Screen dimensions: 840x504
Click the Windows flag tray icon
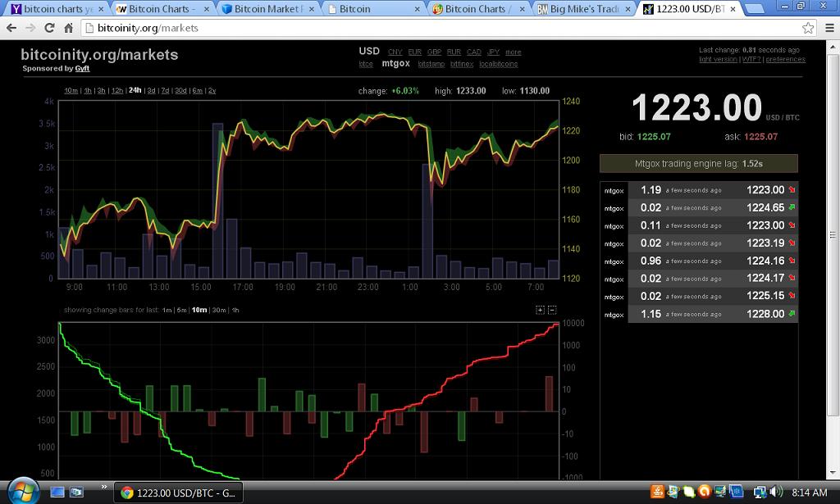(673, 491)
